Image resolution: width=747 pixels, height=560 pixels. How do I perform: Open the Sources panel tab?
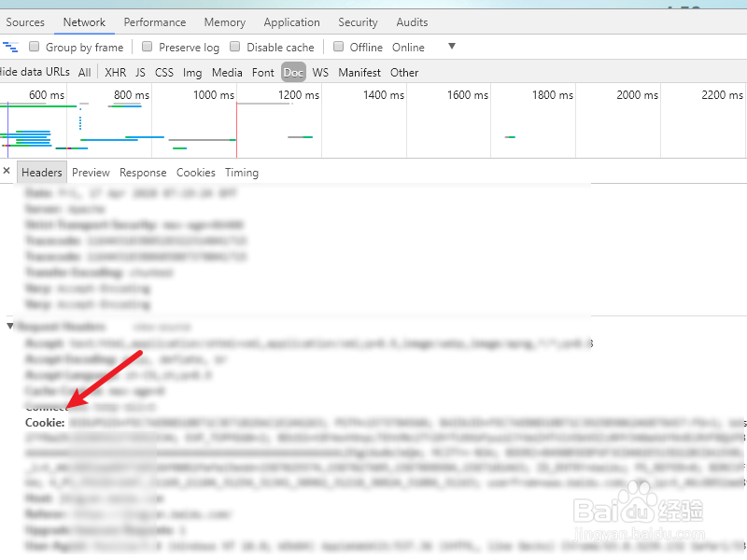(25, 22)
